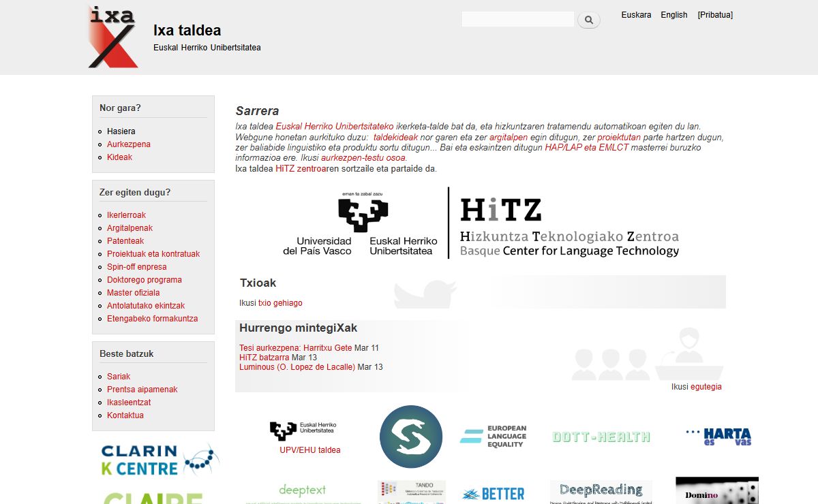Image resolution: width=818 pixels, height=504 pixels.
Task: Open the egutegia calendar link
Action: click(x=706, y=387)
